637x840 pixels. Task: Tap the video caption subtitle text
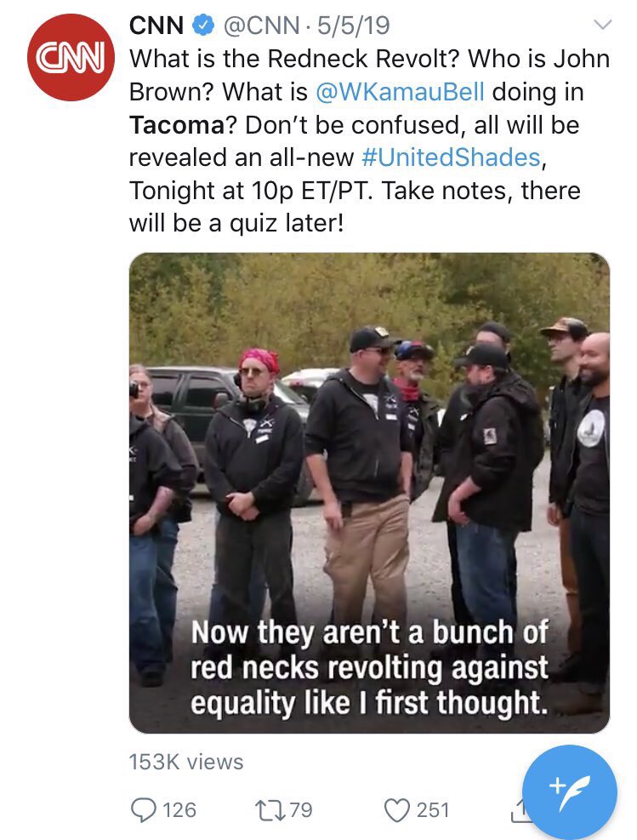pyautogui.click(x=369, y=667)
